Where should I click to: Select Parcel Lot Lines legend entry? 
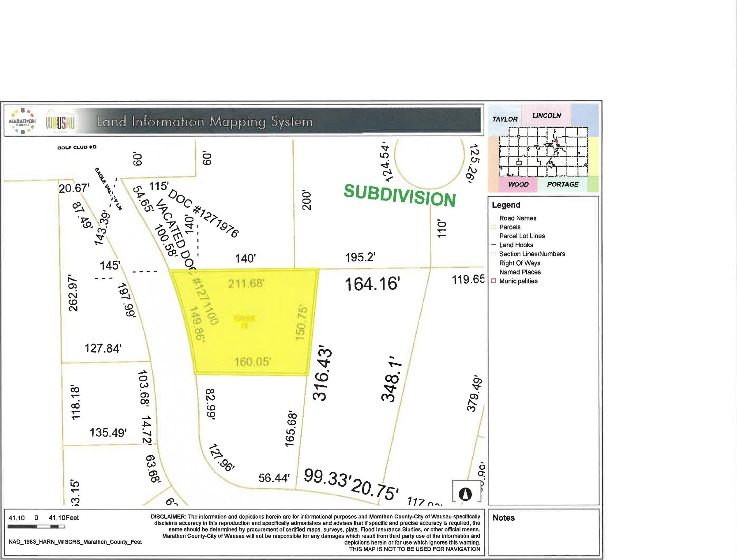[522, 236]
